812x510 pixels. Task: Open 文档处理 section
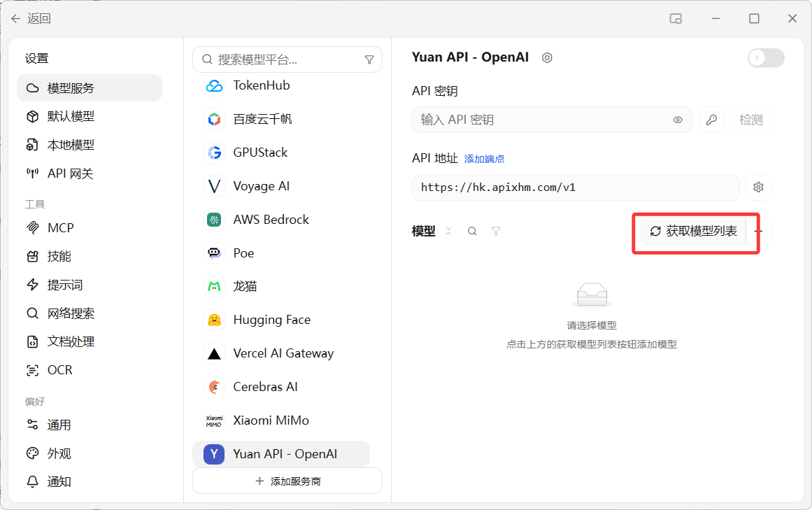(90, 341)
